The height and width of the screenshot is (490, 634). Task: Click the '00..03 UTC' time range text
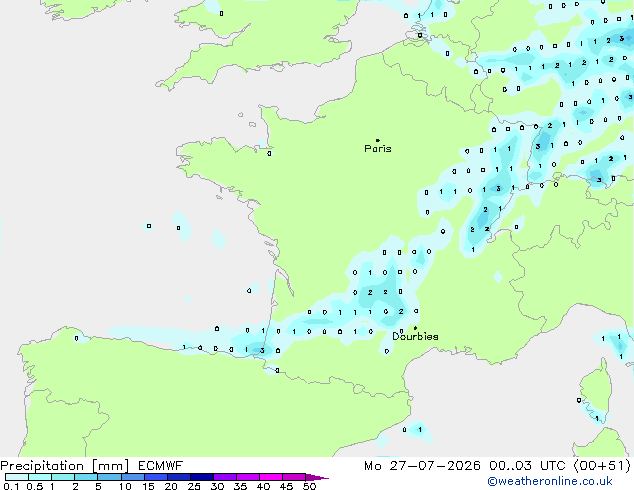click(527, 466)
